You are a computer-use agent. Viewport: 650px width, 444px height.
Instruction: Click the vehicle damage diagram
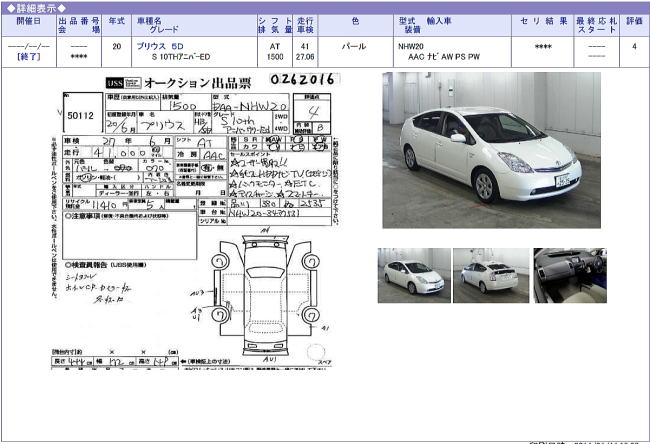pos(265,294)
